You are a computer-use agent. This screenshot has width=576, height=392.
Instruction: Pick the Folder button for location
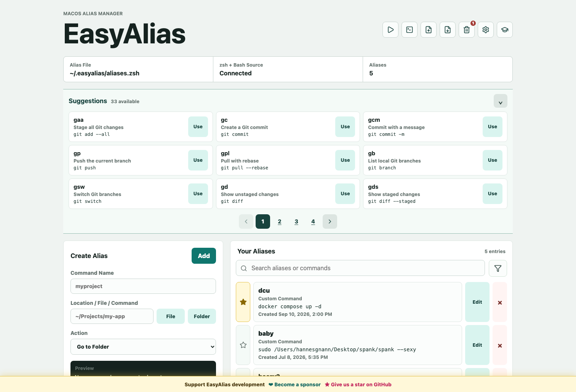click(x=202, y=316)
